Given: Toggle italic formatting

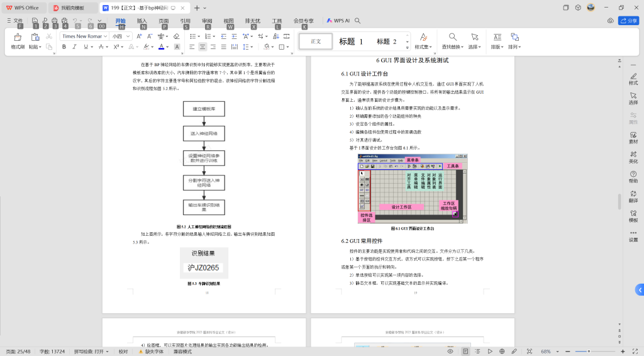Looking at the screenshot, I should point(75,47).
